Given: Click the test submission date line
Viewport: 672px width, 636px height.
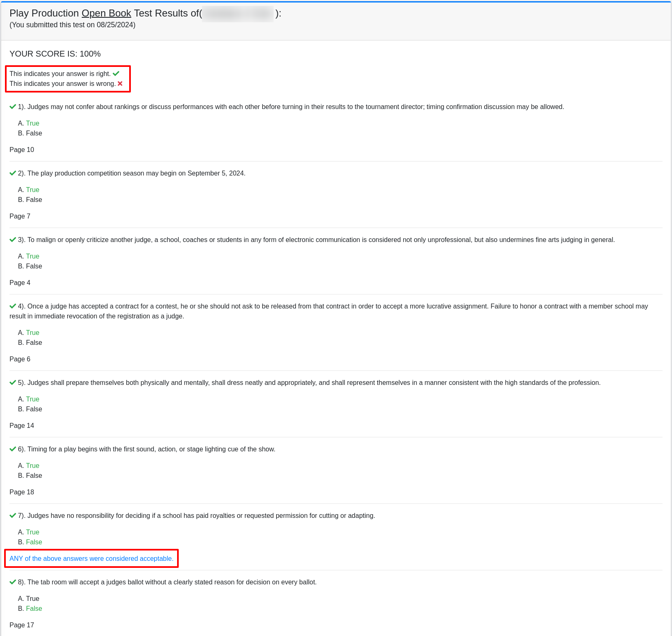Looking at the screenshot, I should coord(72,25).
